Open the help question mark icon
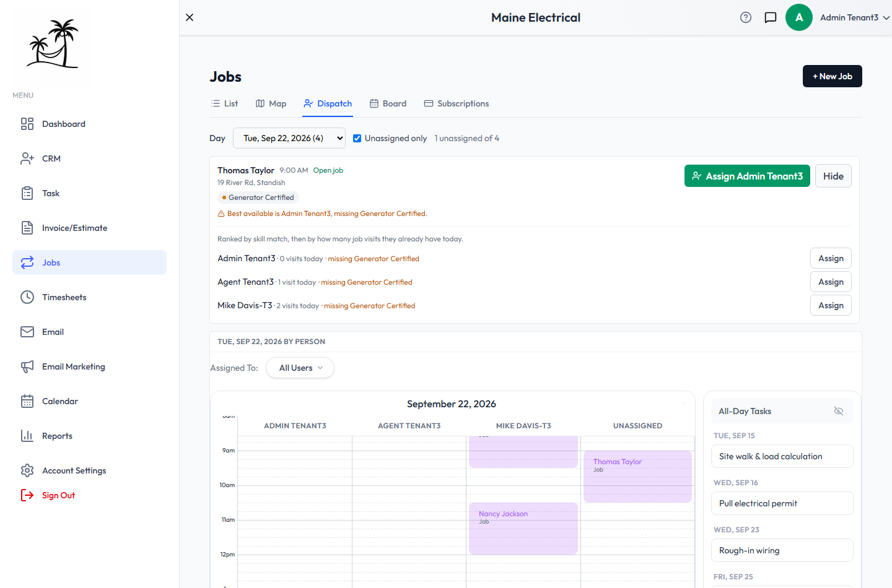892x588 pixels. (x=746, y=17)
